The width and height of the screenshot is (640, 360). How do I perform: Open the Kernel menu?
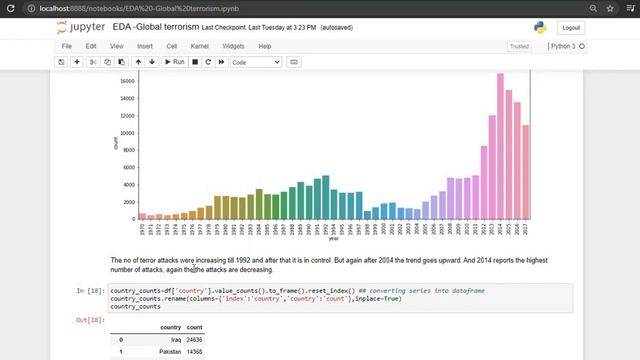point(200,46)
